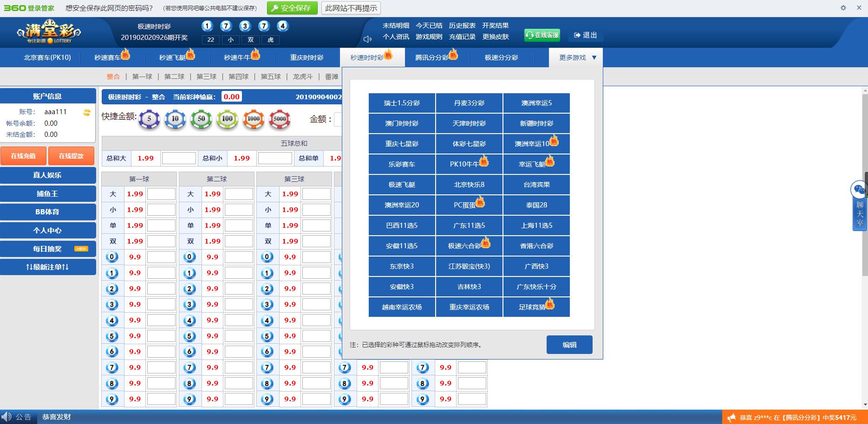The width and height of the screenshot is (868, 424).
Task: Click the 总和大 bet input field
Action: pyautogui.click(x=179, y=158)
